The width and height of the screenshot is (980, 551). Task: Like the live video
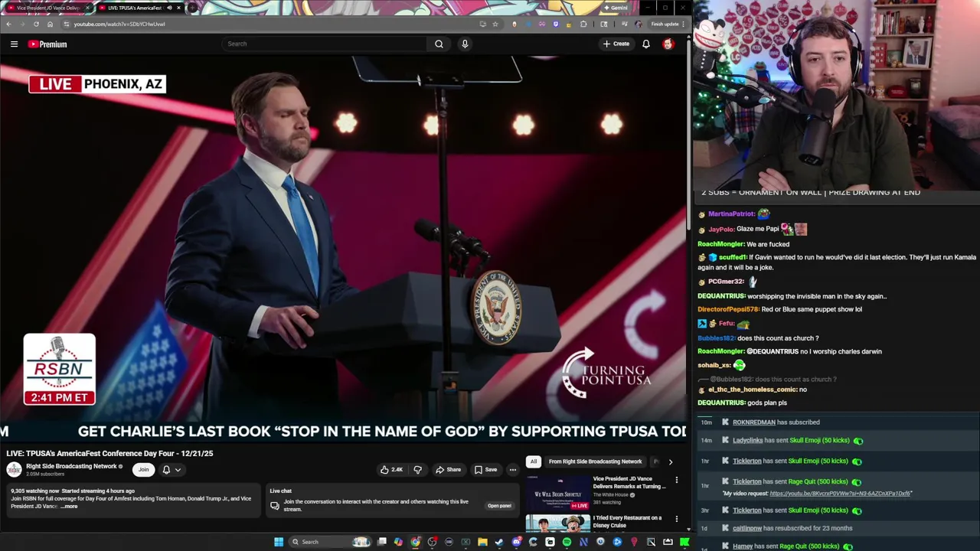click(x=391, y=470)
